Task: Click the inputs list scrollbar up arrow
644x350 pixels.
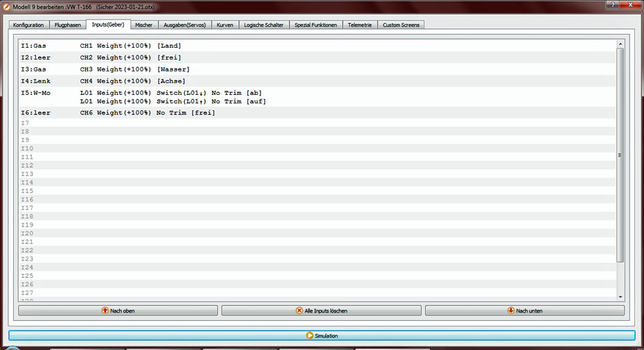Action: pos(620,44)
